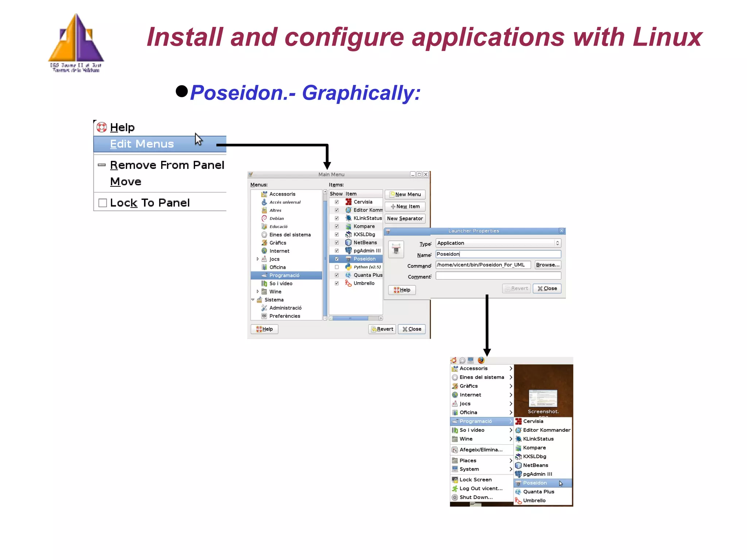The height and width of the screenshot is (560, 747).
Task: Select Poseidon in Programació submenu
Action: (x=535, y=483)
